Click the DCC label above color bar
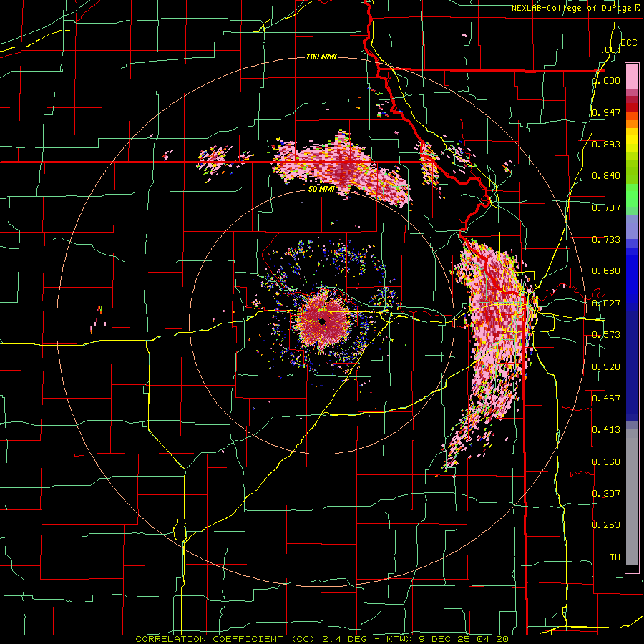 [628, 43]
